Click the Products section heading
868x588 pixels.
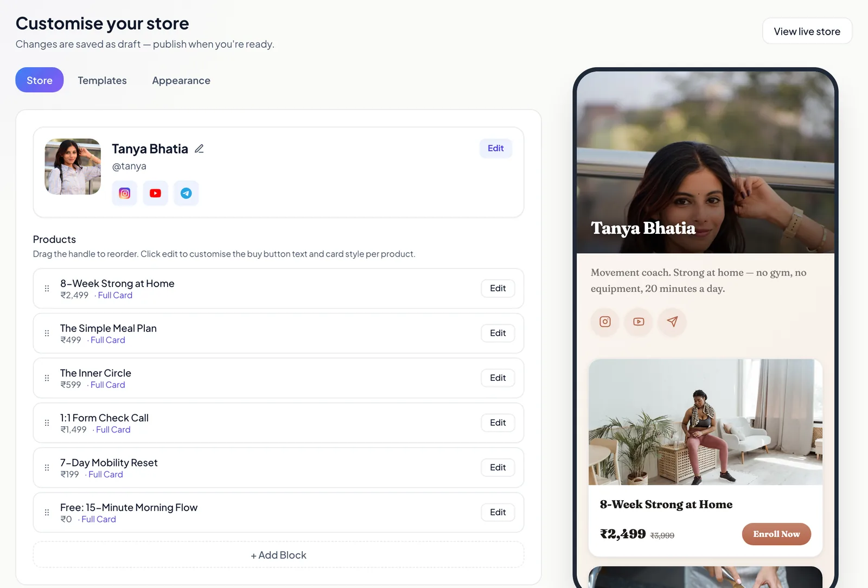[x=54, y=239]
